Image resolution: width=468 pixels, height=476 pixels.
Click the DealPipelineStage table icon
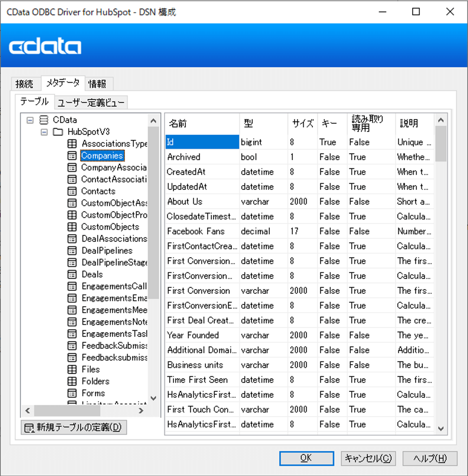72,263
